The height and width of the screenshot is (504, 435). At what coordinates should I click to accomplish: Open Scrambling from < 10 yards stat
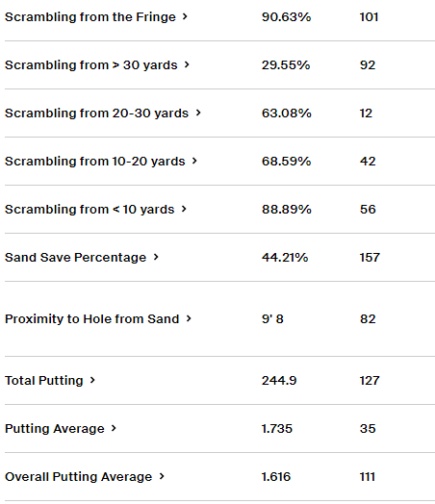coord(90,210)
